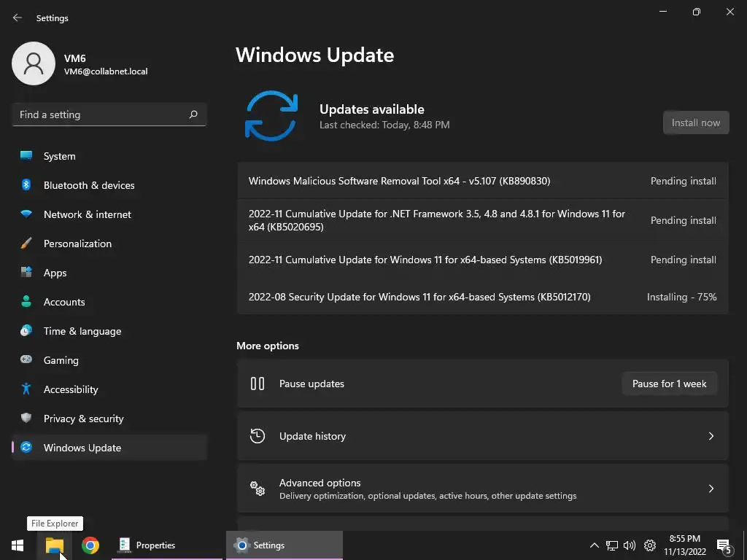747x560 pixels.
Task: Open the Update history option
Action: 483,436
